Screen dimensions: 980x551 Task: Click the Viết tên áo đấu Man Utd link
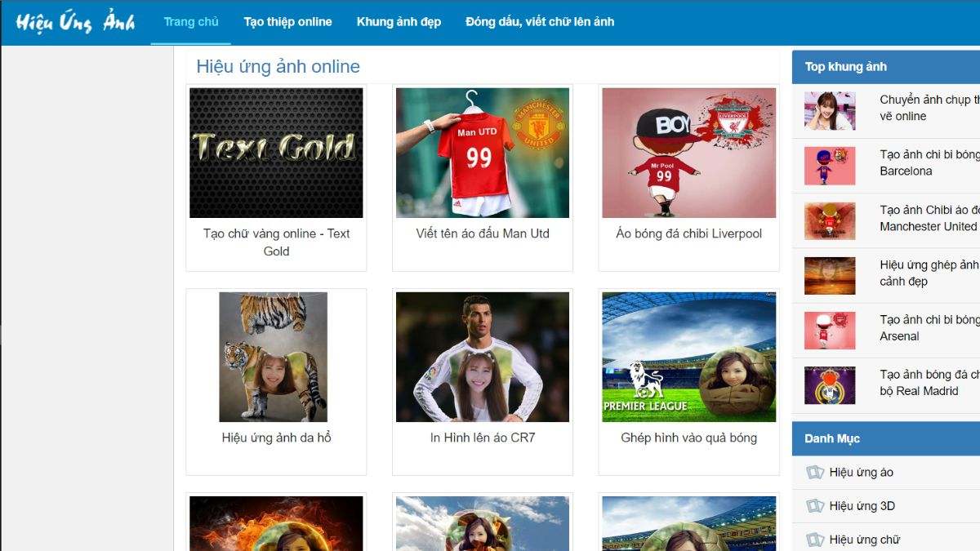coord(483,233)
